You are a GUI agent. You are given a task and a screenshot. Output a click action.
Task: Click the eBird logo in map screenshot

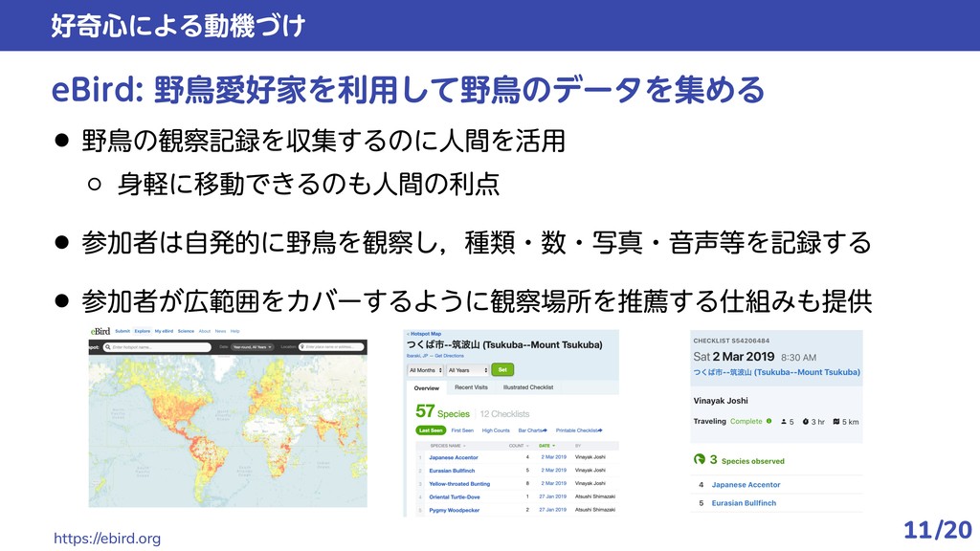pyautogui.click(x=100, y=331)
